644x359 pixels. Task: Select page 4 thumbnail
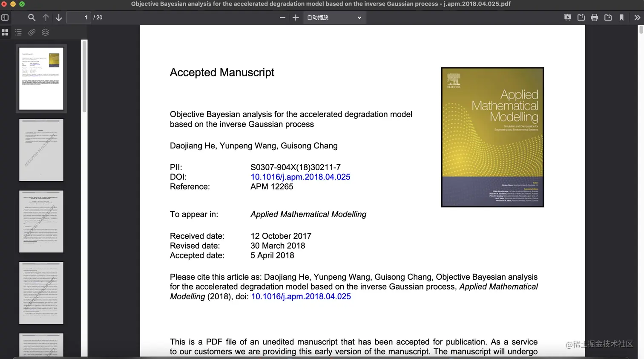coord(41,293)
